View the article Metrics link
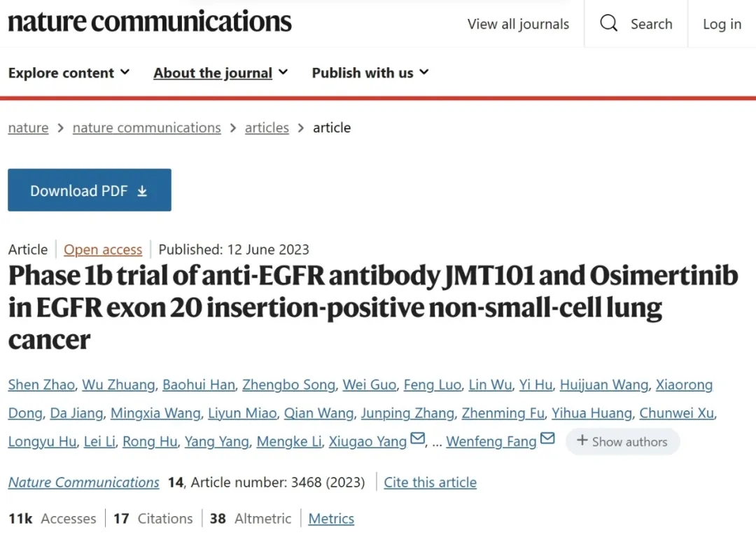756x535 pixels. click(x=331, y=518)
